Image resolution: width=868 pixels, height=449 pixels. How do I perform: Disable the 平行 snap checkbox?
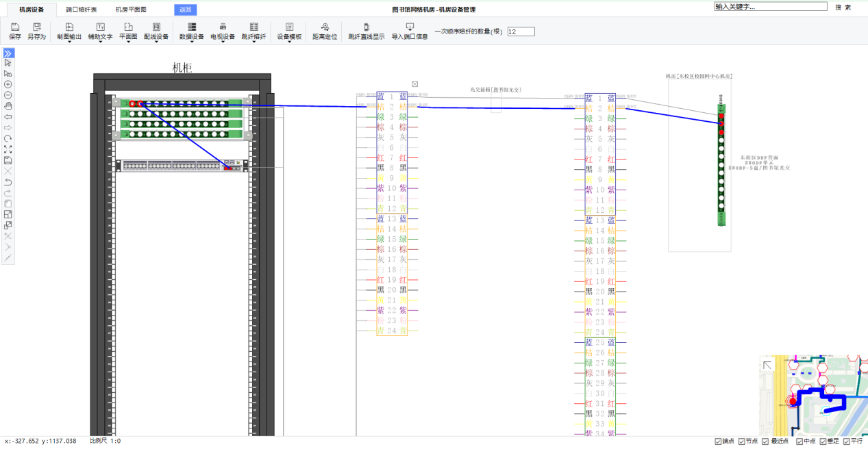point(847,441)
